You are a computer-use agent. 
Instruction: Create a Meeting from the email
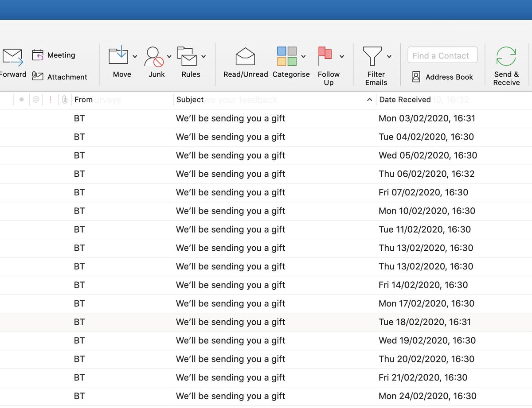click(x=54, y=55)
